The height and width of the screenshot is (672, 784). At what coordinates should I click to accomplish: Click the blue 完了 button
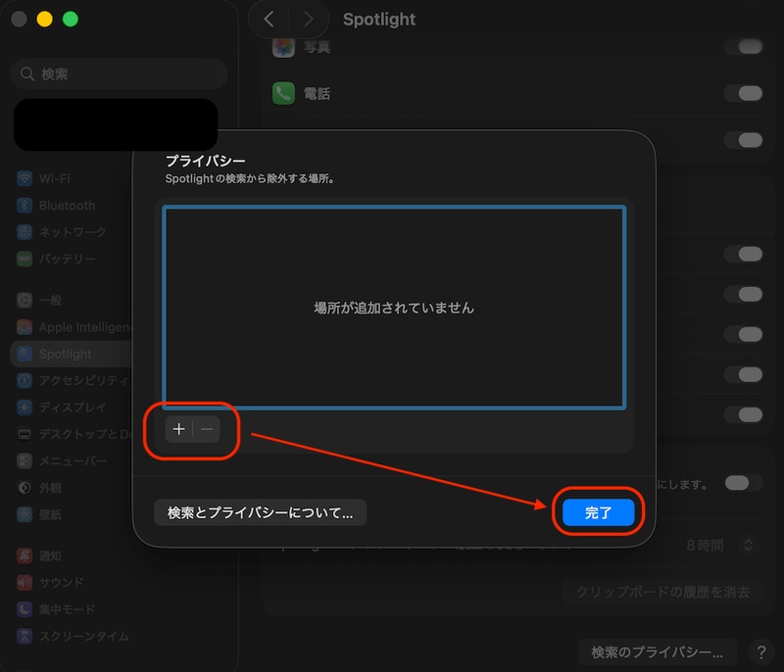[x=598, y=512]
